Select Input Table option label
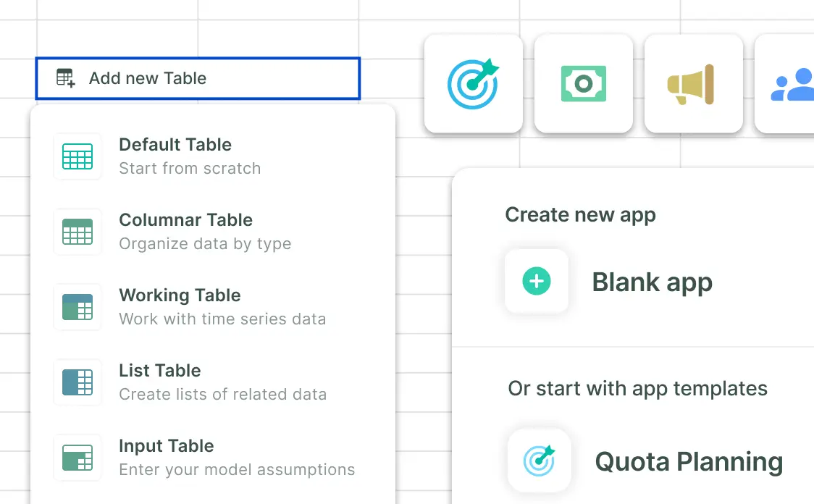The width and height of the screenshot is (814, 504). [166, 446]
